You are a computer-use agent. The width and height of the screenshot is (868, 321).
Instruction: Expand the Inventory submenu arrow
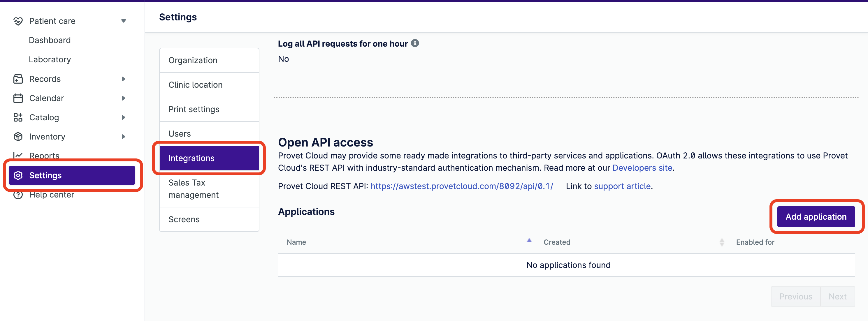pyautogui.click(x=123, y=137)
